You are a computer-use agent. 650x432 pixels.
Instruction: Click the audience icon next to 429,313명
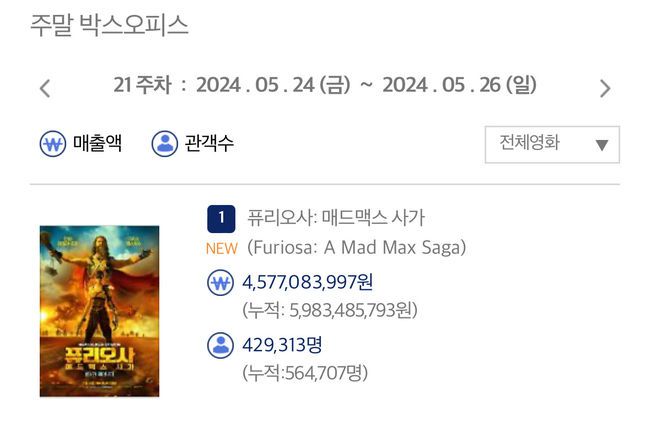pos(220,345)
